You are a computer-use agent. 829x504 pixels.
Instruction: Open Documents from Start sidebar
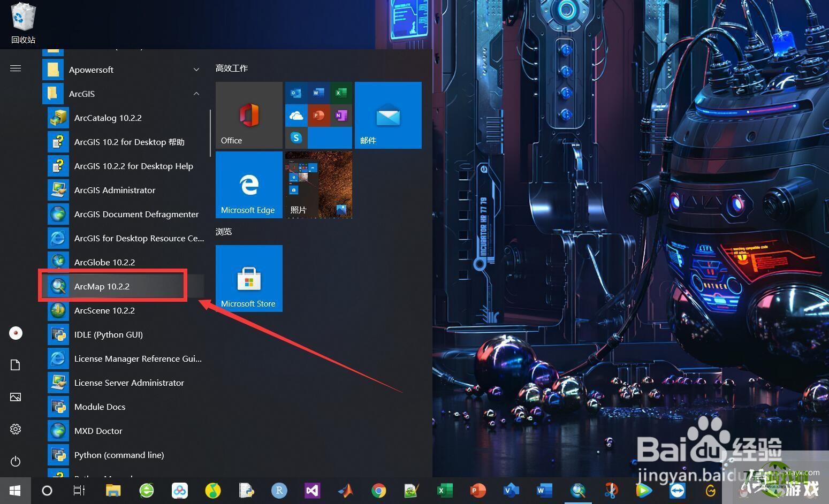pyautogui.click(x=16, y=365)
